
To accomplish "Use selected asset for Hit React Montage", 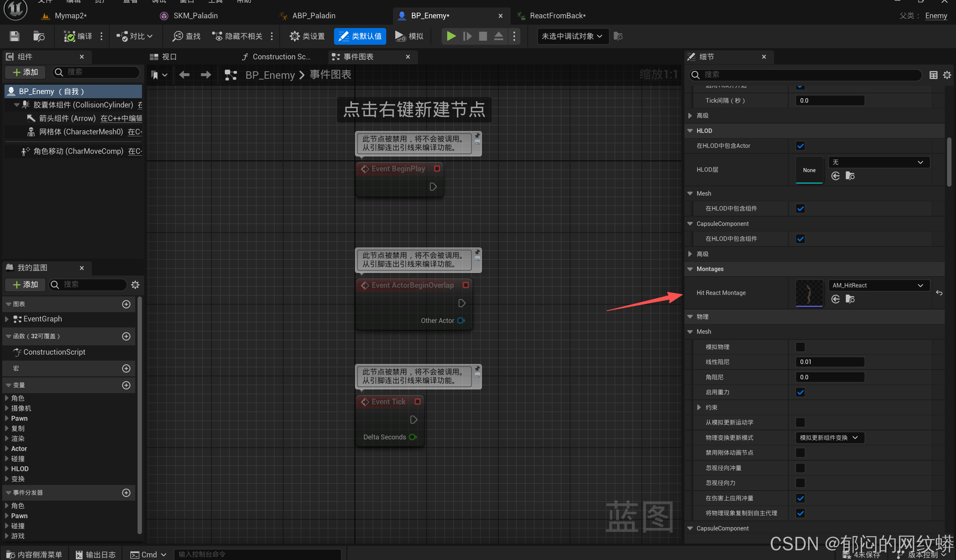I will pos(835,299).
